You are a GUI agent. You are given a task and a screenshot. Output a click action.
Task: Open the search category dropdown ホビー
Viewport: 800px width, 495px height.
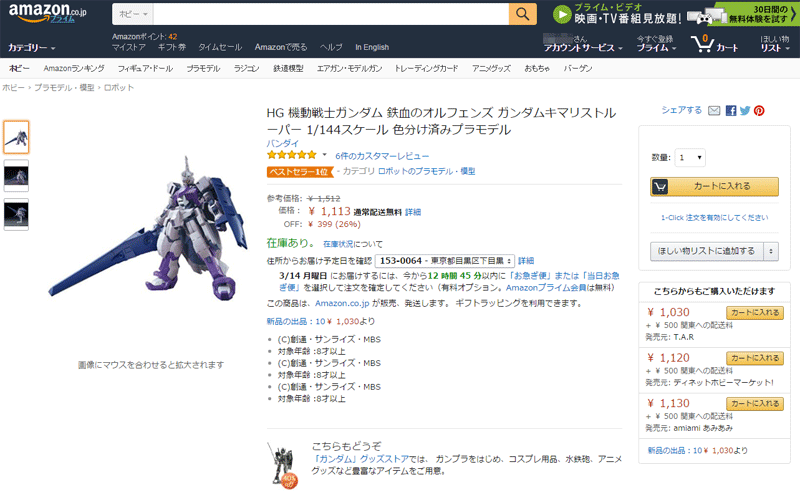click(x=133, y=14)
